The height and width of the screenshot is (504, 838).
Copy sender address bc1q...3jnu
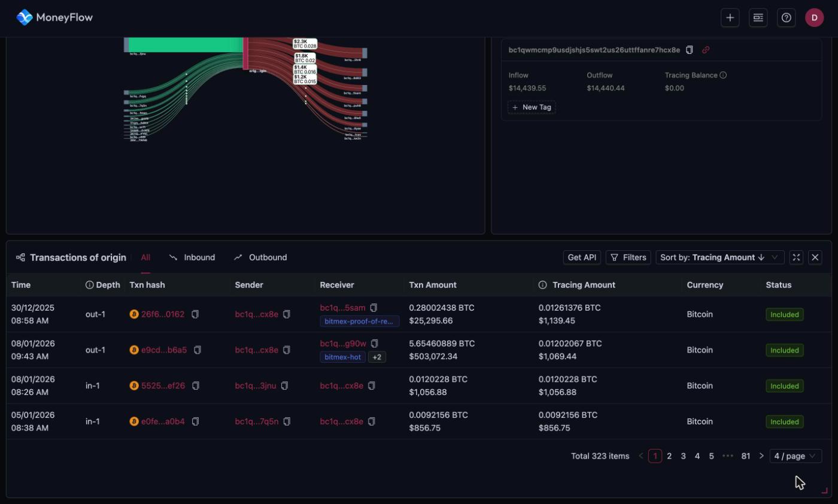[x=285, y=386]
